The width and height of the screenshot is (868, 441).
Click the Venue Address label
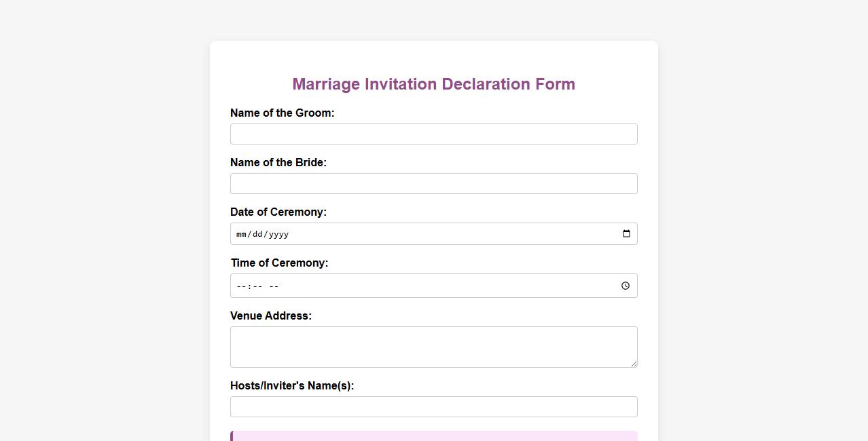pos(270,315)
